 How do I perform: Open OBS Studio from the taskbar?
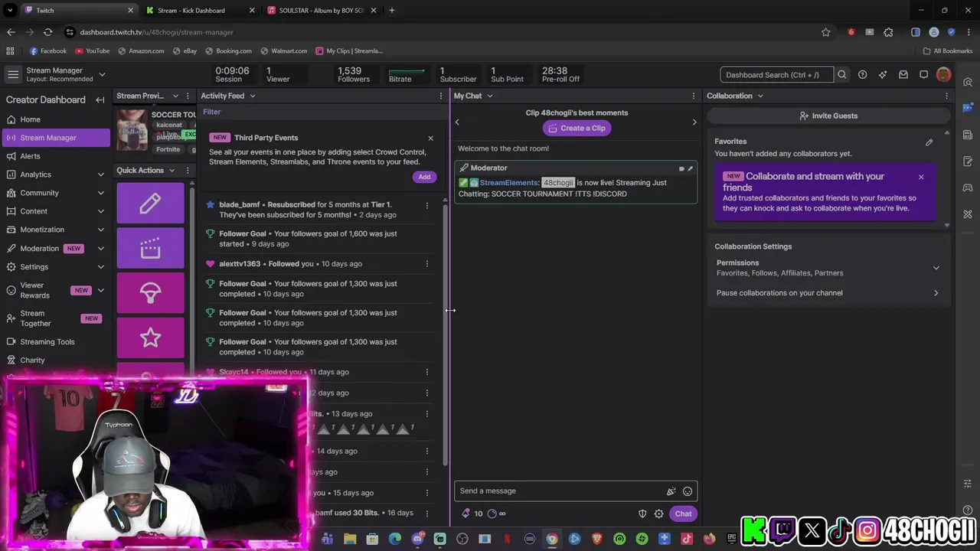coord(462,539)
